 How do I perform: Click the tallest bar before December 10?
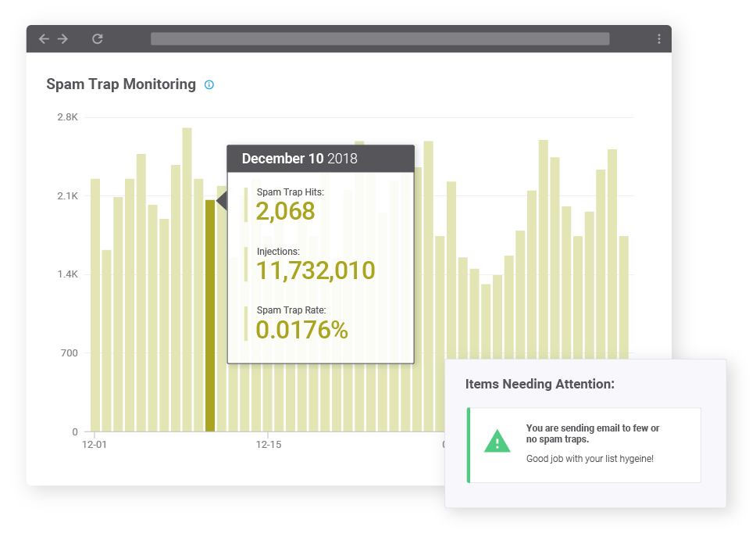click(187, 279)
